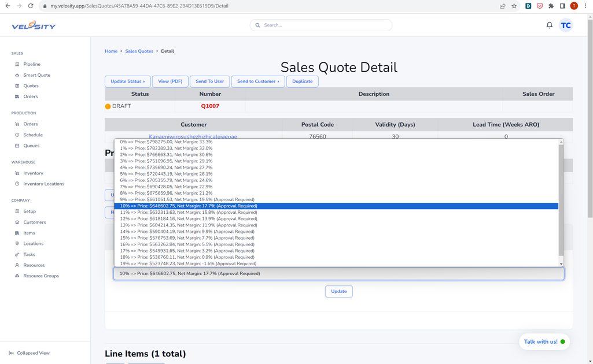Click the notifications bell icon
Viewport: 593px width, 364px height.
549,25
